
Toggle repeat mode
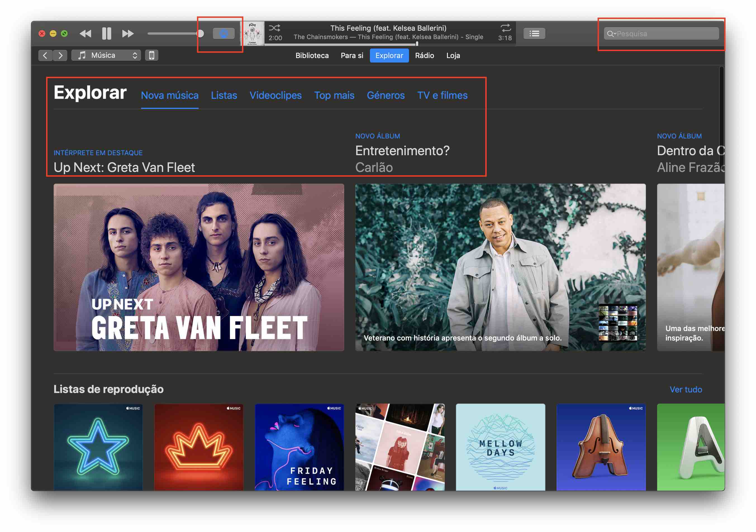tap(505, 28)
